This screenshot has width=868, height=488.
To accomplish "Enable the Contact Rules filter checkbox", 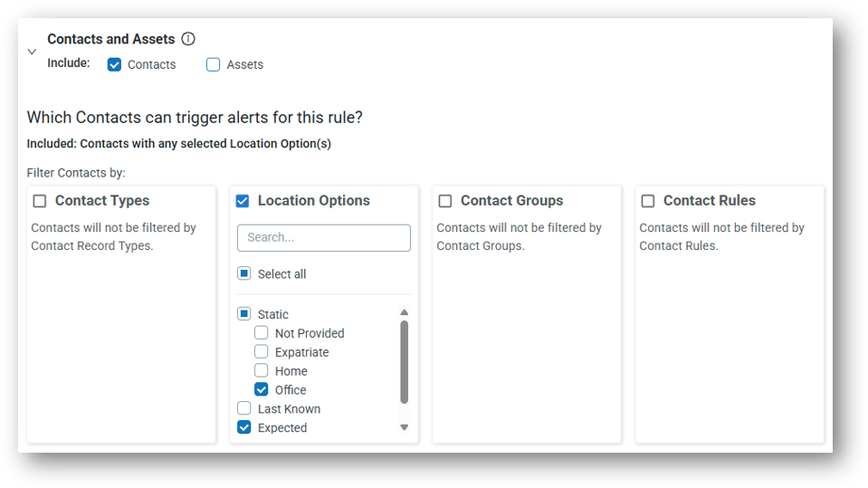I will click(x=648, y=201).
